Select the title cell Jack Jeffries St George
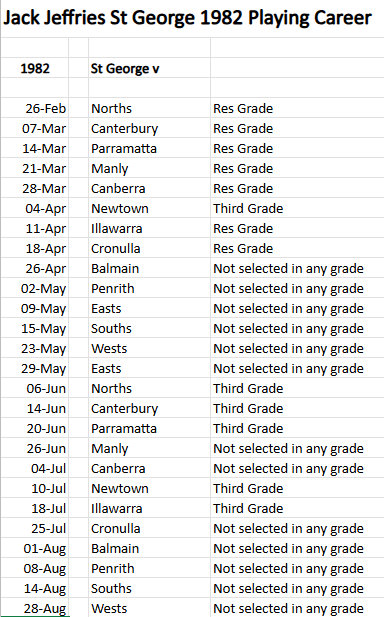Viewport: 384px width, 617px height. point(187,18)
